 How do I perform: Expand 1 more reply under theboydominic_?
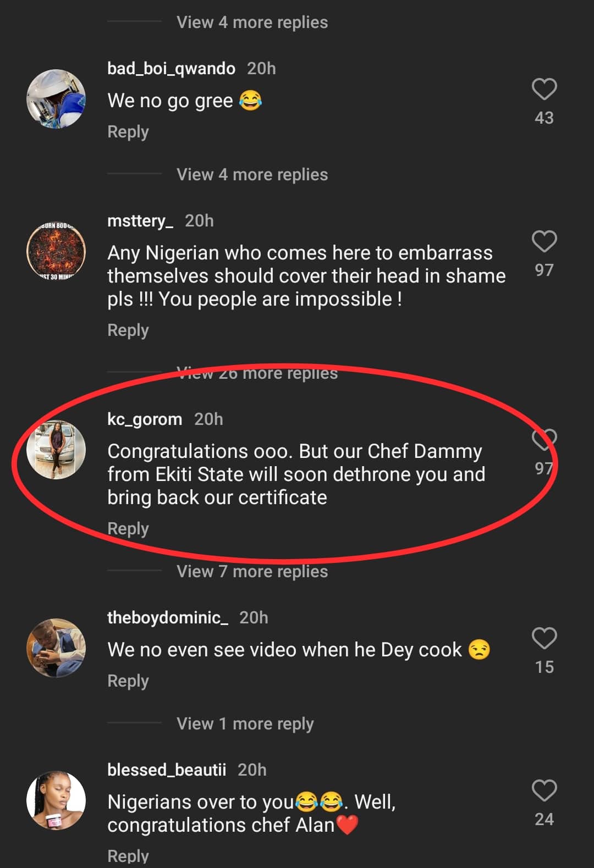pyautogui.click(x=245, y=724)
